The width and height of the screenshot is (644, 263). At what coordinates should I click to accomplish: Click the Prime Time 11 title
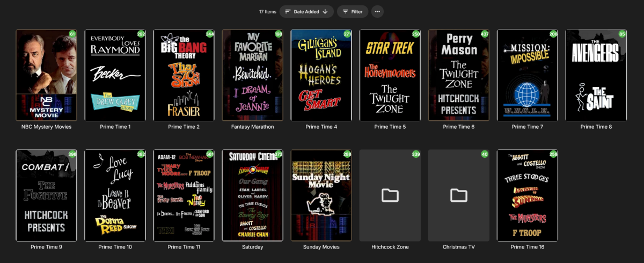pyautogui.click(x=184, y=247)
